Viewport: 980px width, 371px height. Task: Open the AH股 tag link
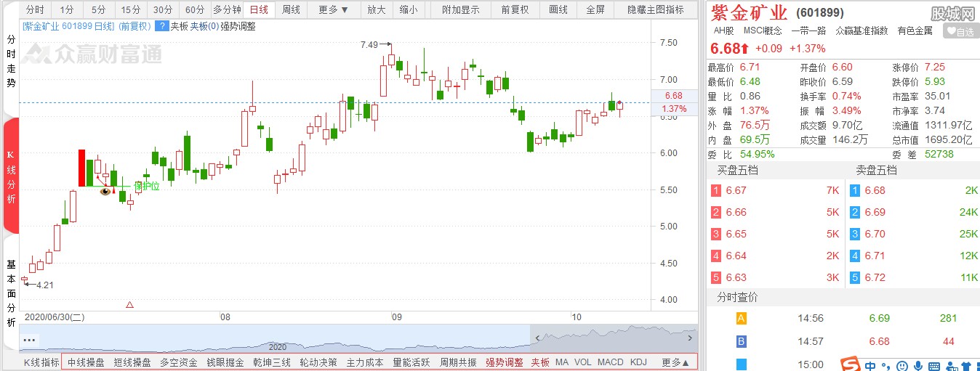pos(723,30)
